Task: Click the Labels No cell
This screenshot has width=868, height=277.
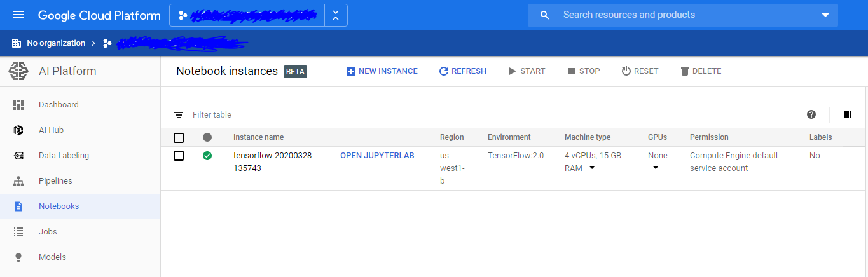Action: (x=815, y=156)
